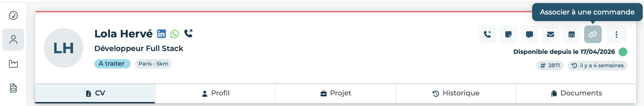Contact Lola Hervé via WhatsApp icon

coord(175,34)
